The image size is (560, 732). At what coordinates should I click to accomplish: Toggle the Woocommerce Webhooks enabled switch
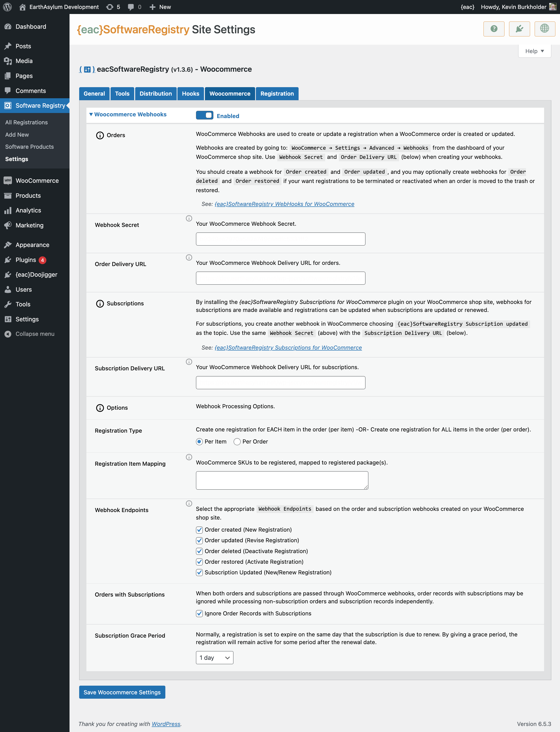click(205, 115)
